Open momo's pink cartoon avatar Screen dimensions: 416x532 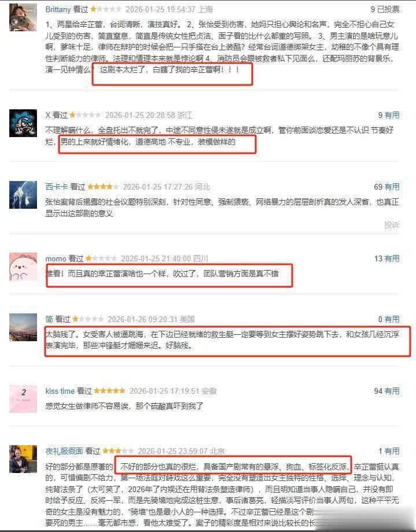tap(23, 267)
